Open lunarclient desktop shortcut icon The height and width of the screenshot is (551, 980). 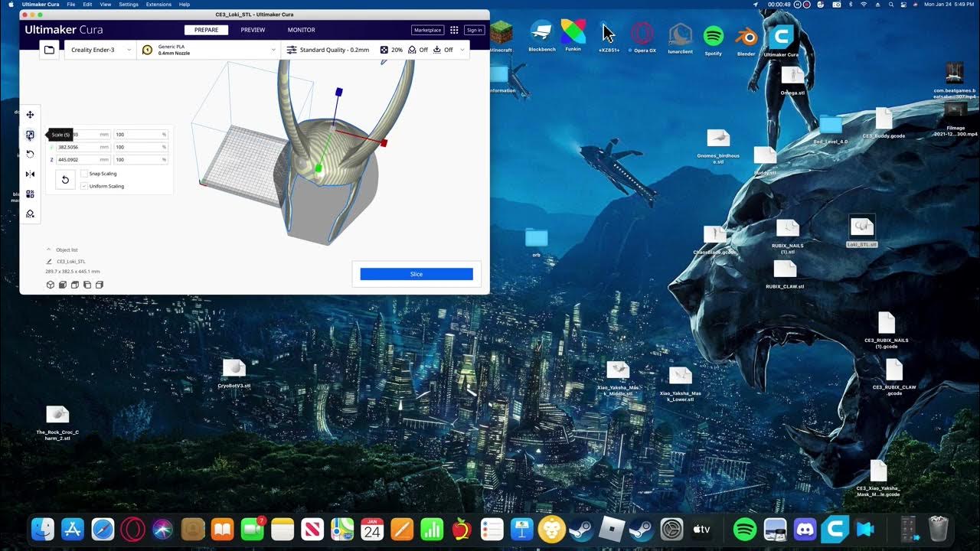(680, 34)
